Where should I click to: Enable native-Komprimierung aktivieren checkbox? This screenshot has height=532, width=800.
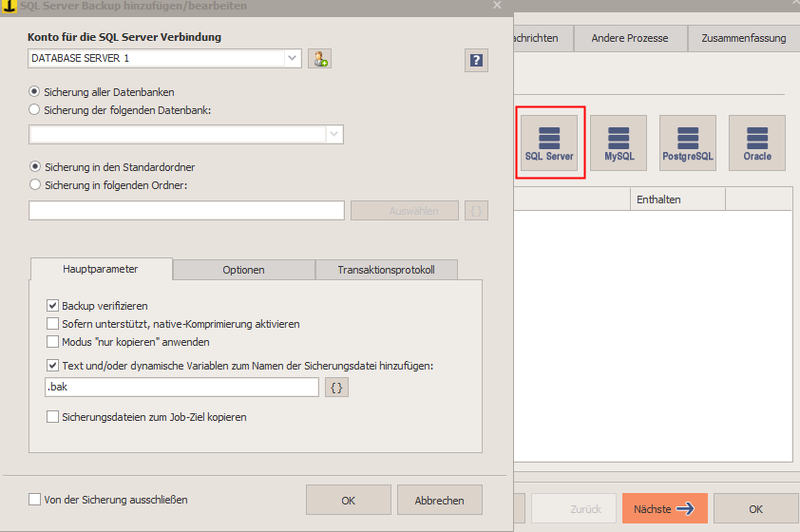pos(52,323)
